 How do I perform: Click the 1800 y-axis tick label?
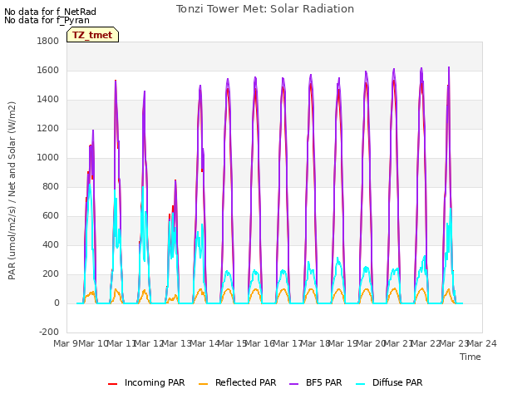coord(48,41)
